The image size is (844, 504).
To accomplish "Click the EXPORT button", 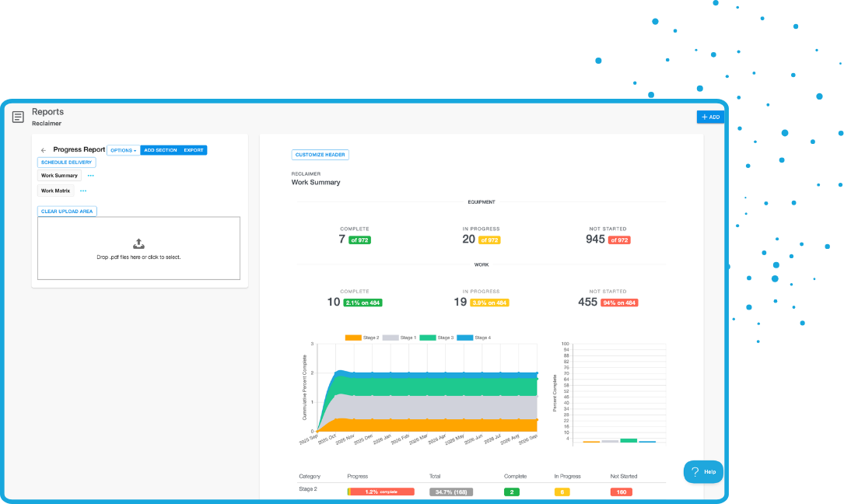I will pos(194,150).
